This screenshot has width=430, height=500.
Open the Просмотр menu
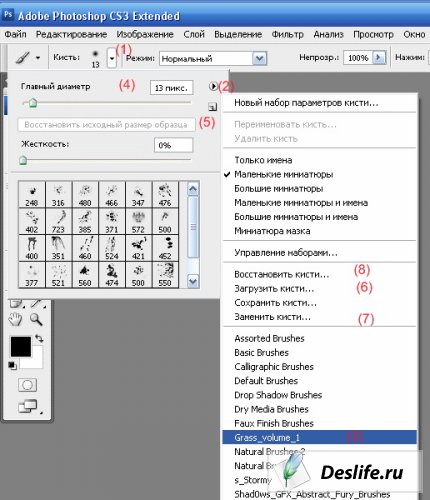(373, 34)
